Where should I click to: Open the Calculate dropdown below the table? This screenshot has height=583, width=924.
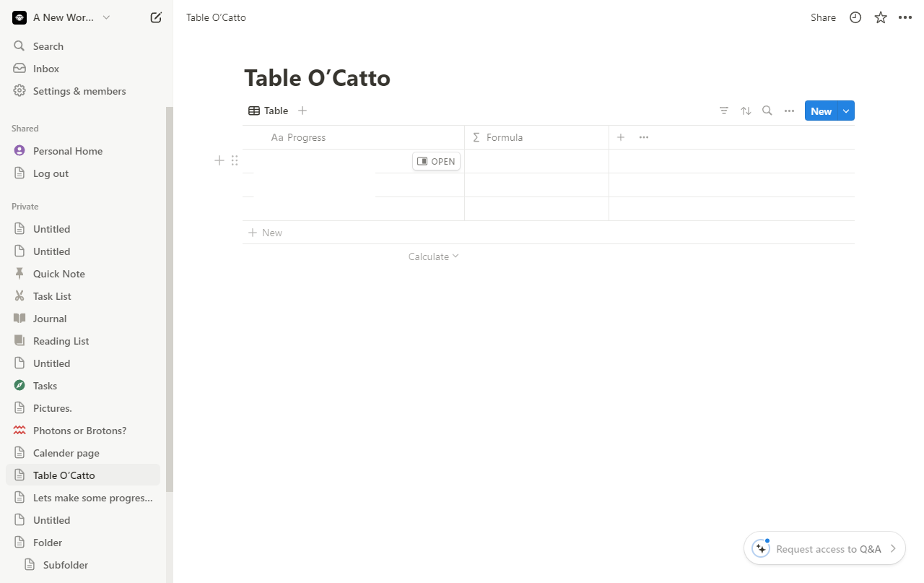click(433, 256)
